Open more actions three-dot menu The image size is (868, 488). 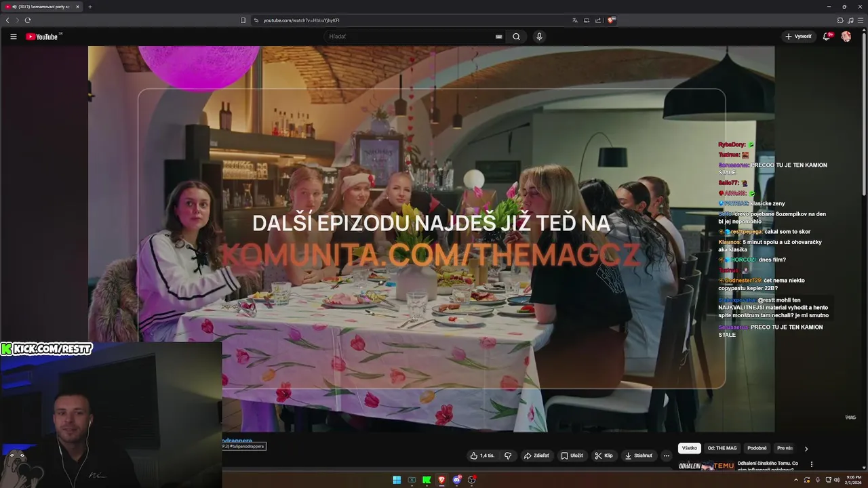point(666,455)
